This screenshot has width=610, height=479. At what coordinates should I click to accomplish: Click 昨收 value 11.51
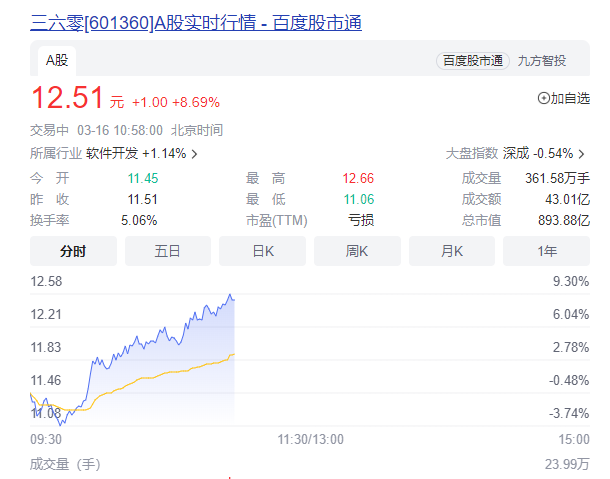pyautogui.click(x=143, y=200)
